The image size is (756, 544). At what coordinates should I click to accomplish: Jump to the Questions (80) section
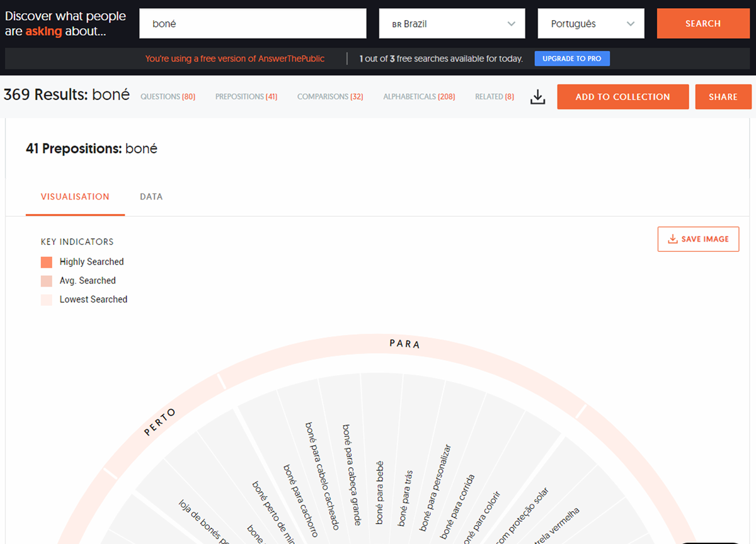[x=168, y=97]
